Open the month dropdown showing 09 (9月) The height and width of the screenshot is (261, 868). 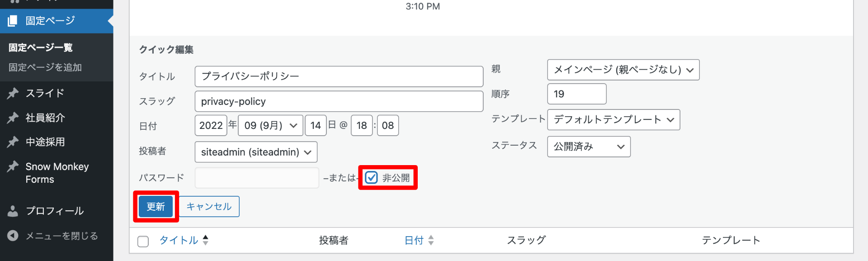270,125
